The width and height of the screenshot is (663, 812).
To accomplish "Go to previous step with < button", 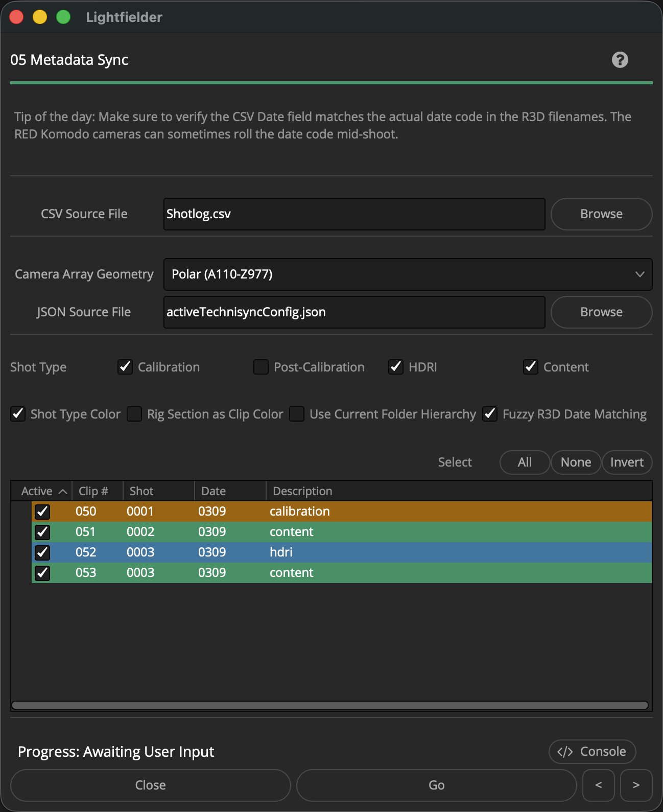I will click(x=599, y=785).
